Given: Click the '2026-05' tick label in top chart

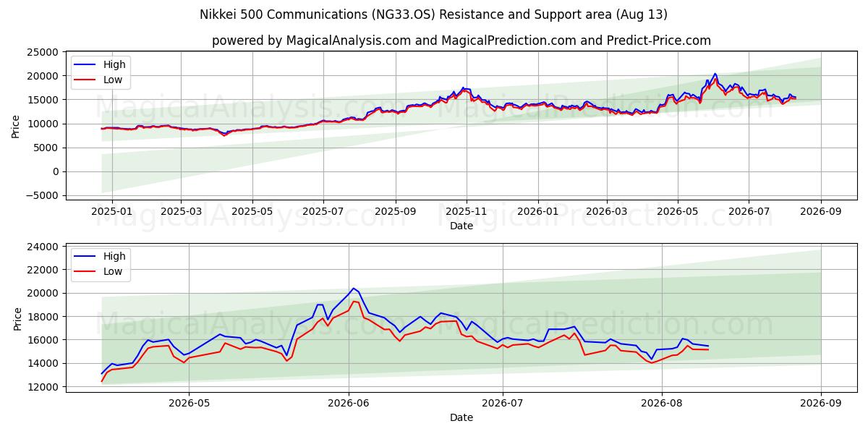Looking at the screenshot, I should (x=678, y=213).
